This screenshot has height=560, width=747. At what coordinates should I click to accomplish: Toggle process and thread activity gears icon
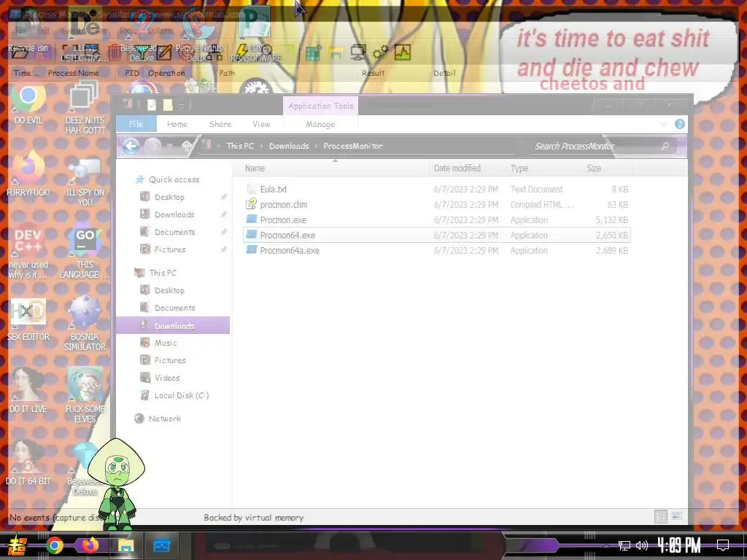380,52
